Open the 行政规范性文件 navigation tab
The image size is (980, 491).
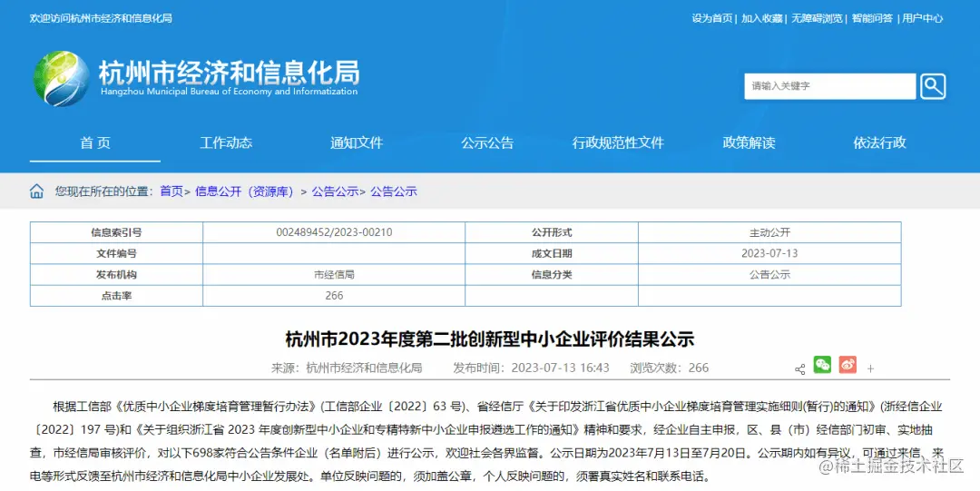click(x=618, y=142)
